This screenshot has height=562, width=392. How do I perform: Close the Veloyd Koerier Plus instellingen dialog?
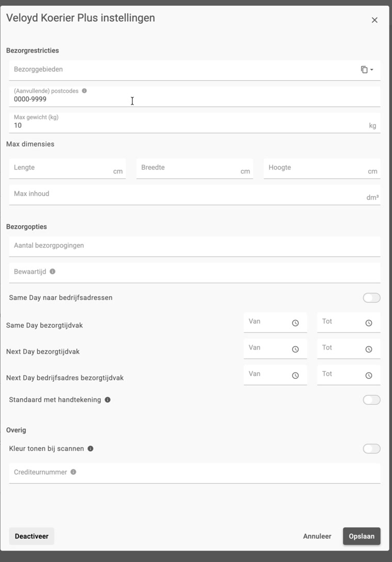374,20
